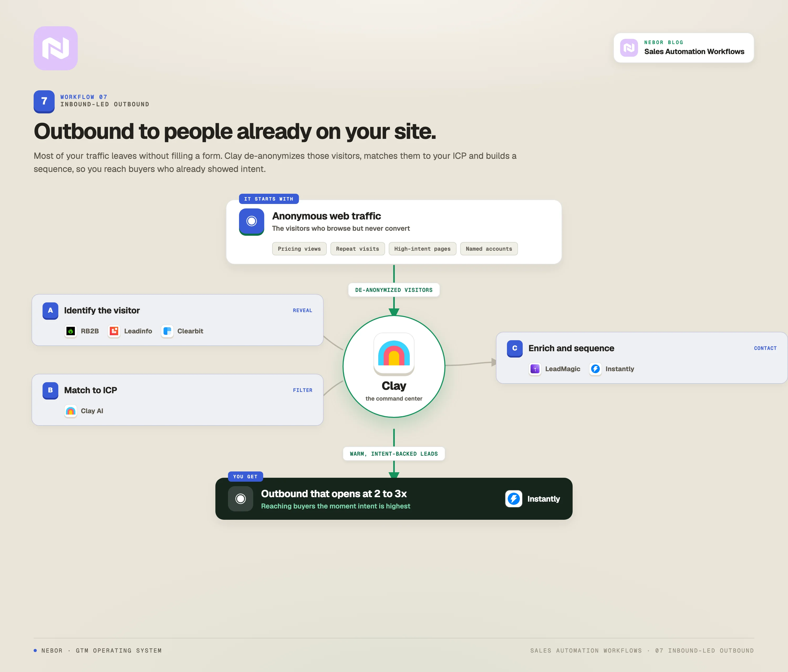This screenshot has width=788, height=672.
Task: Click the DE-ANONYMIZED VISITORS label
Action: coord(394,290)
